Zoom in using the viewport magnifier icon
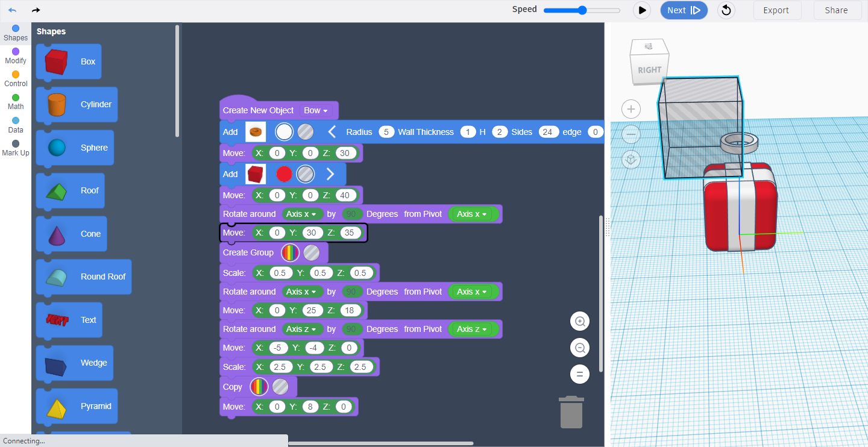Viewport: 868px width, 447px height. [x=579, y=321]
